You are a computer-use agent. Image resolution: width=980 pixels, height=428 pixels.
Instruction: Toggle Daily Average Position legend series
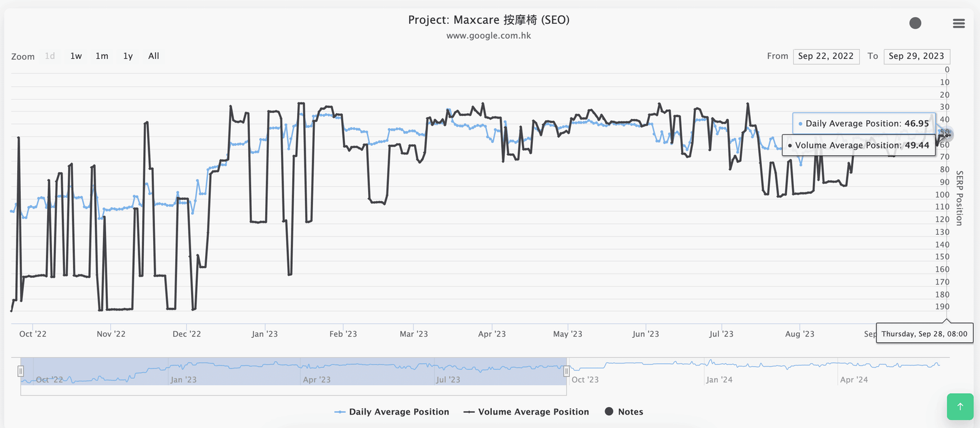[392, 412]
